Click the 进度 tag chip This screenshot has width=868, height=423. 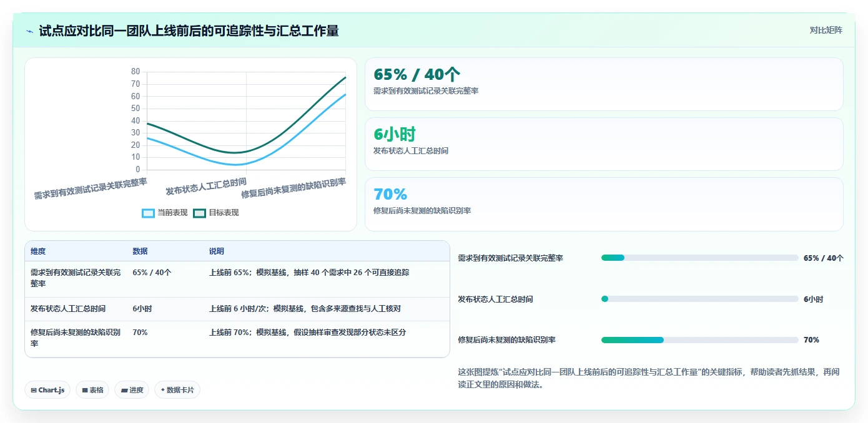coord(132,390)
